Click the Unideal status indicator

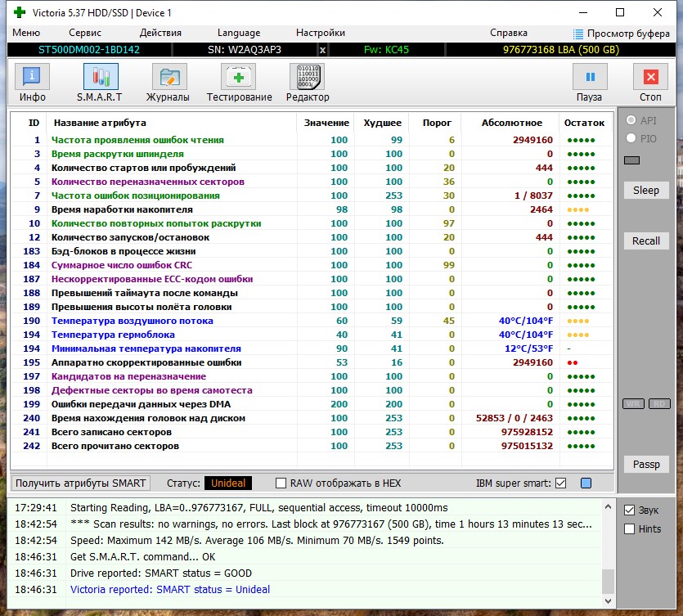point(228,483)
